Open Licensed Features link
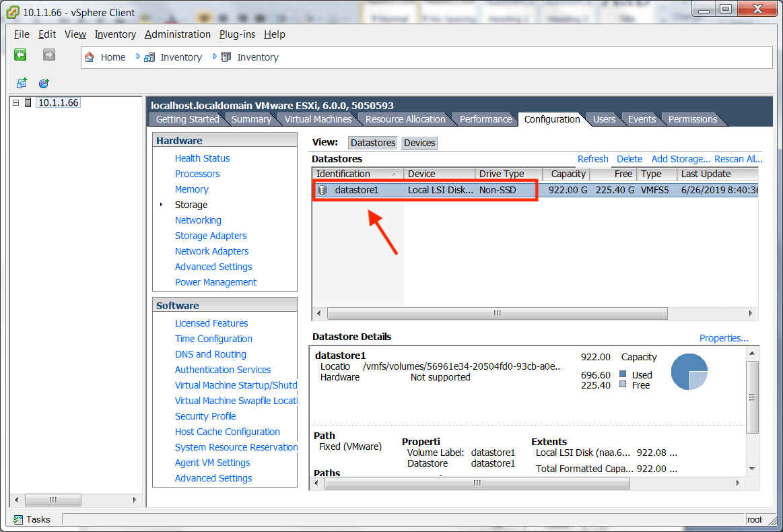The width and height of the screenshot is (783, 532). pos(211,323)
